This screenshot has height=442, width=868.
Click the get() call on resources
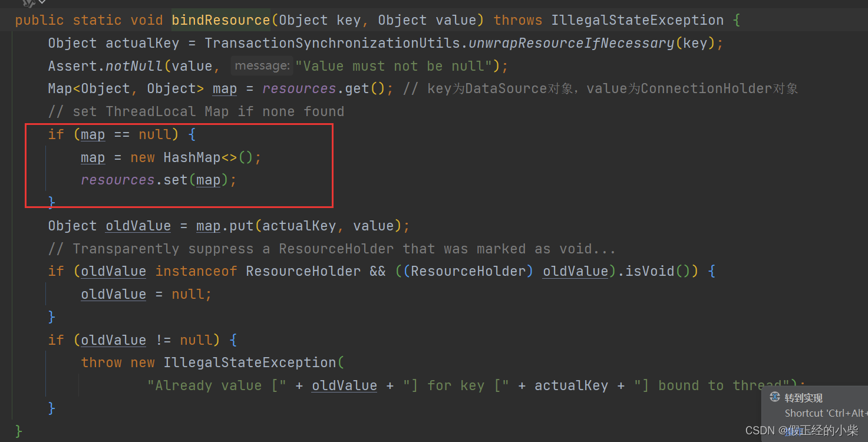click(365, 89)
